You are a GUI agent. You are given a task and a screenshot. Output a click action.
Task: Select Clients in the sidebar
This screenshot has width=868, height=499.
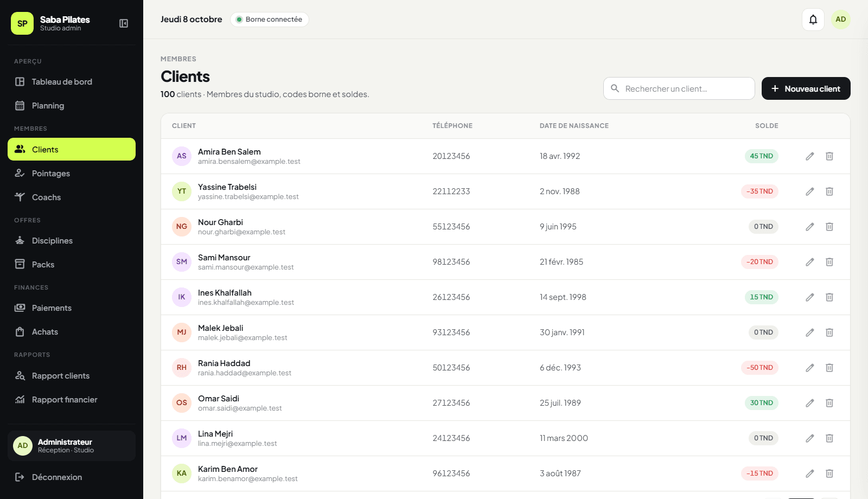click(x=72, y=149)
